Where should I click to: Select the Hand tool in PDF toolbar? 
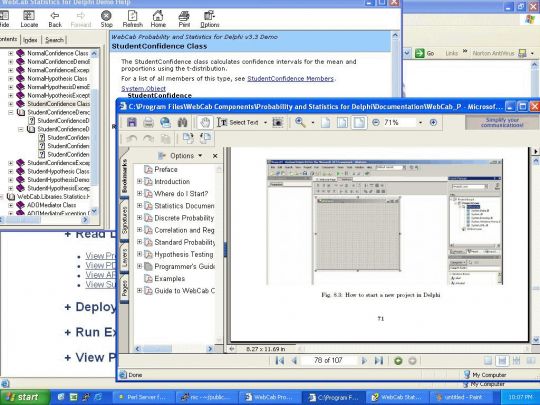tap(205, 122)
